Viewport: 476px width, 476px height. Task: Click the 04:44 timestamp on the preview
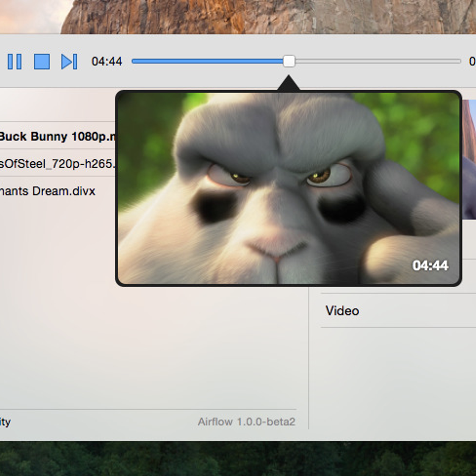[x=430, y=266]
